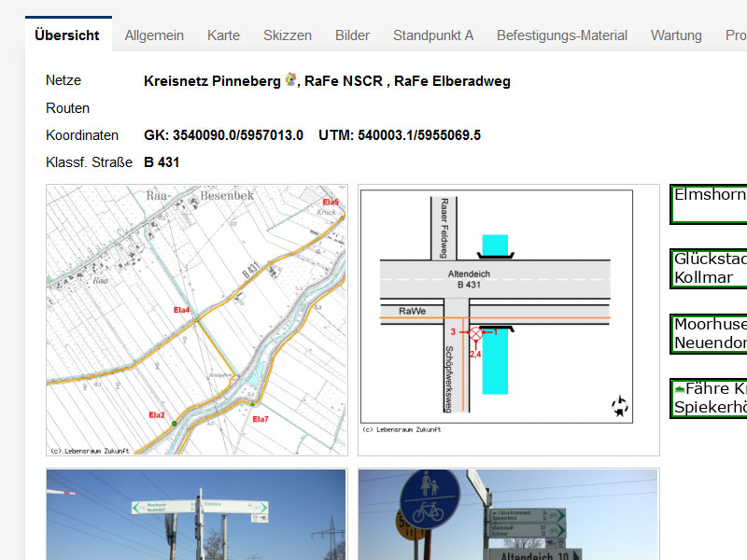Select the red signpost symbol in the sketch
The image size is (747, 560).
coord(476,332)
